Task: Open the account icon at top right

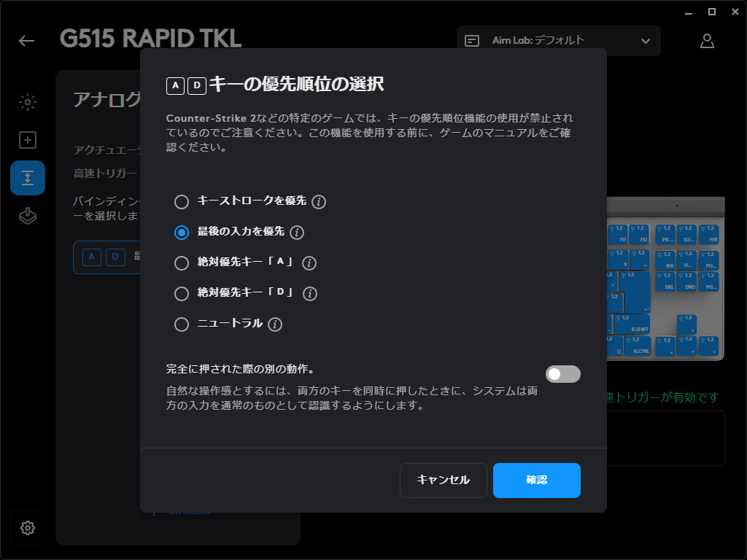Action: [x=707, y=42]
